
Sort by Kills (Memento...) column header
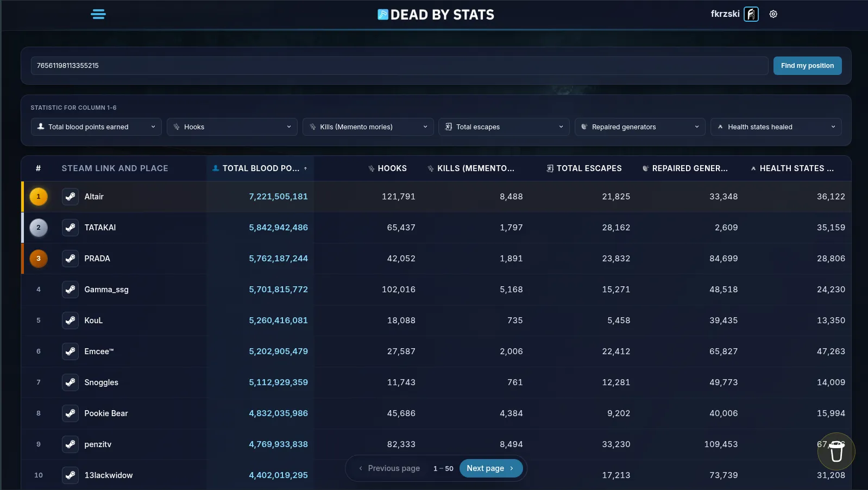tap(470, 168)
